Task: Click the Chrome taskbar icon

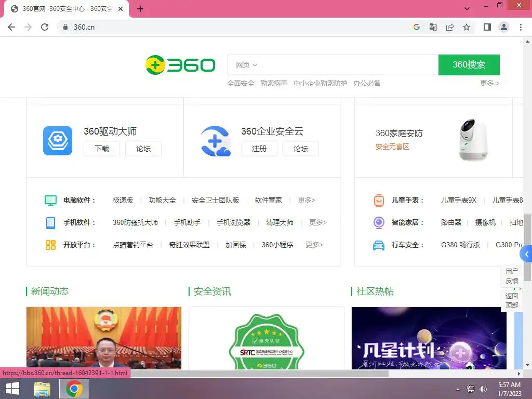Action: point(74,389)
